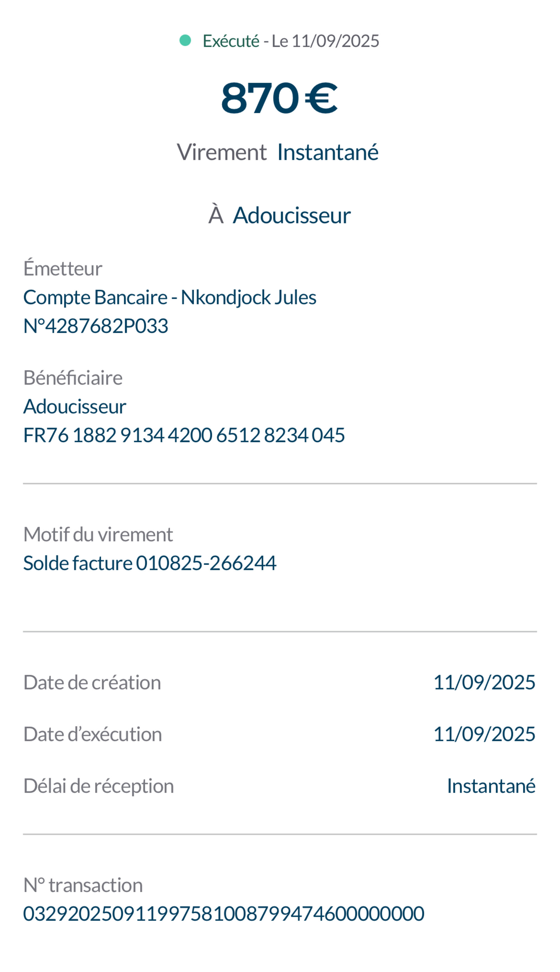The width and height of the screenshot is (560, 972).
Task: Click the Émetteur section label
Action: click(63, 268)
